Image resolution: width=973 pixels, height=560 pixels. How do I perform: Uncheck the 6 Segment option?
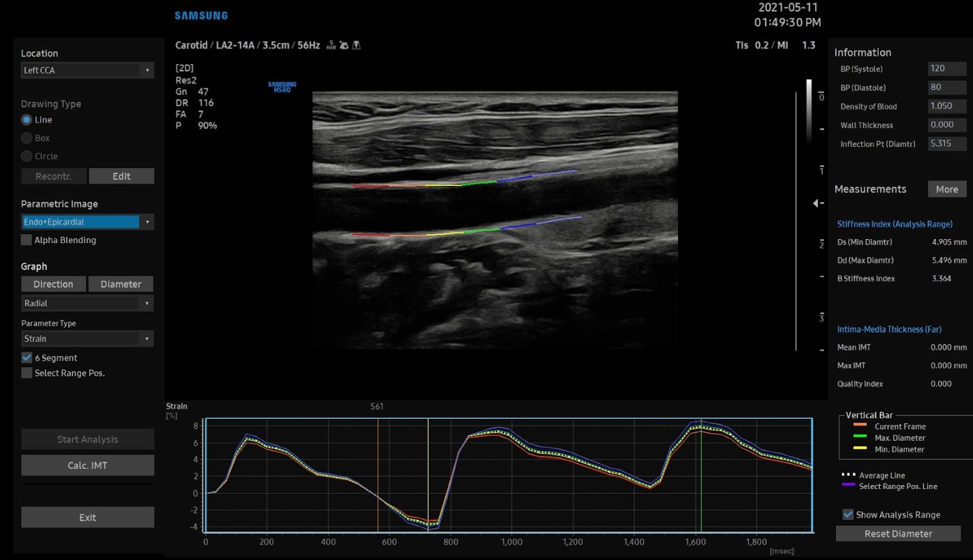click(27, 358)
